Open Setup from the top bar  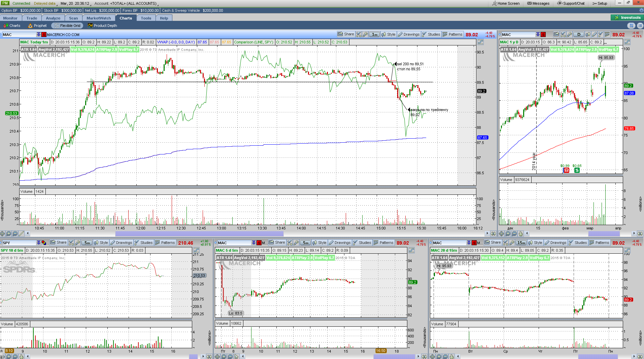pyautogui.click(x=600, y=3)
